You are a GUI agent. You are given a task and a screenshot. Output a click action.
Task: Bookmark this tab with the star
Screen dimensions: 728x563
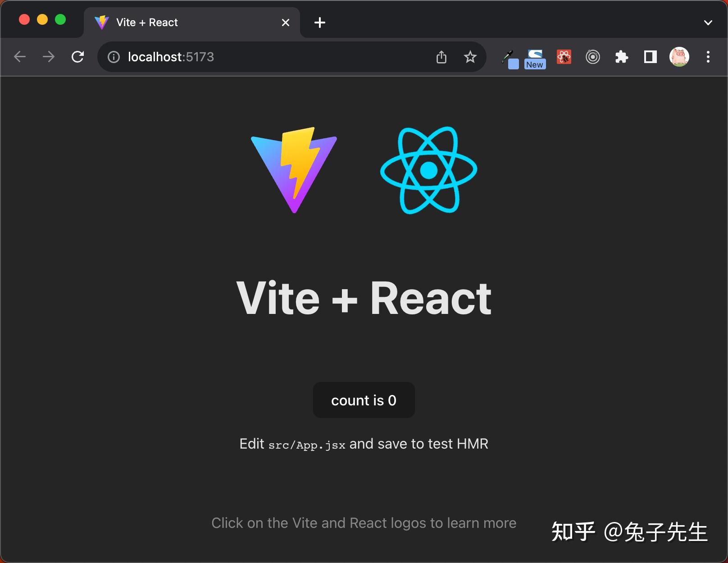[470, 57]
